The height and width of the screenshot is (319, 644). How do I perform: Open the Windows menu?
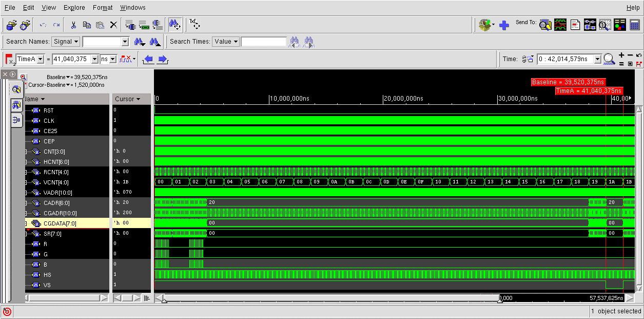coord(133,8)
